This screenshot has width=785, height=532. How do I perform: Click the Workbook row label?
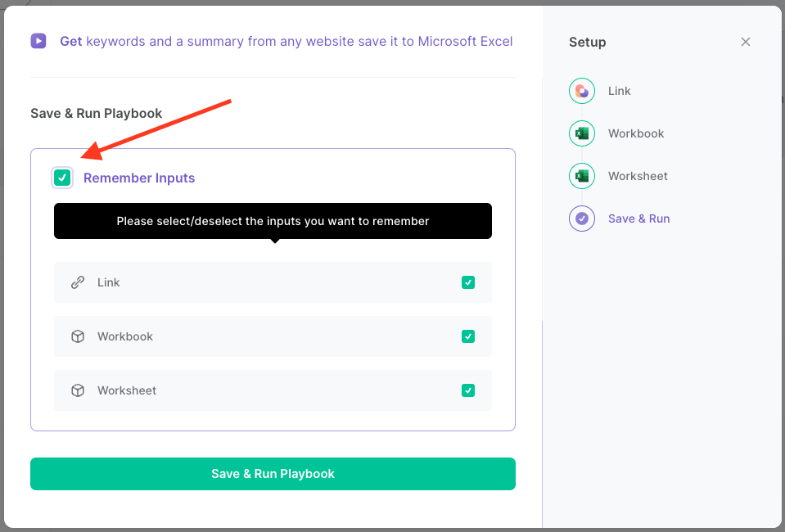coord(125,336)
